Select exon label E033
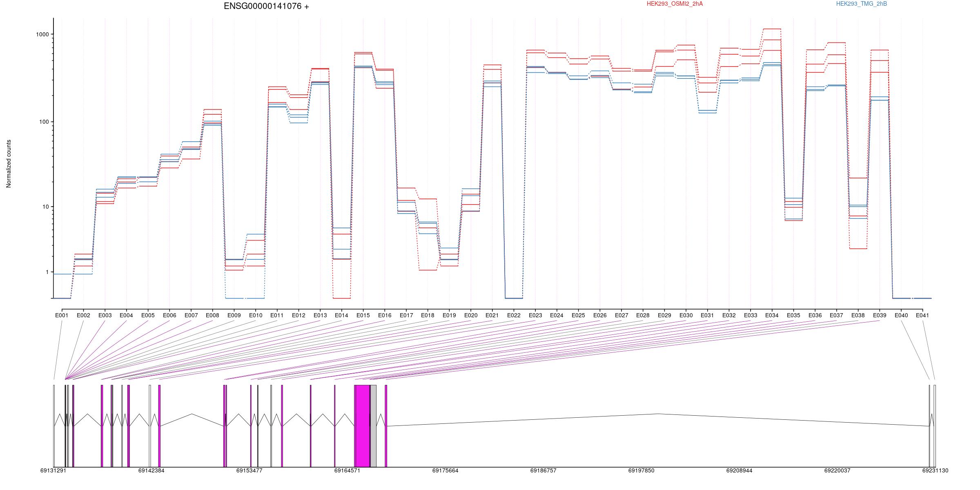The height and width of the screenshot is (490, 980). tap(751, 315)
